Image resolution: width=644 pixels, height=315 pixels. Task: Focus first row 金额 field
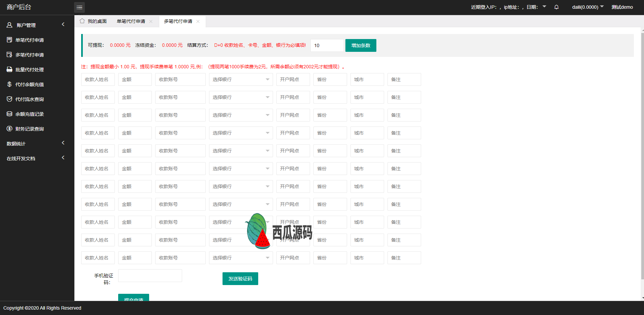(135, 79)
